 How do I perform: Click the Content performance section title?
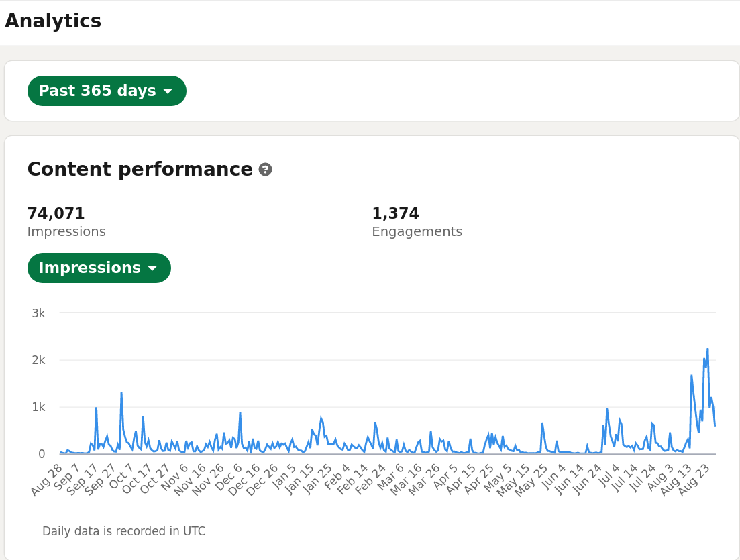[x=140, y=170]
